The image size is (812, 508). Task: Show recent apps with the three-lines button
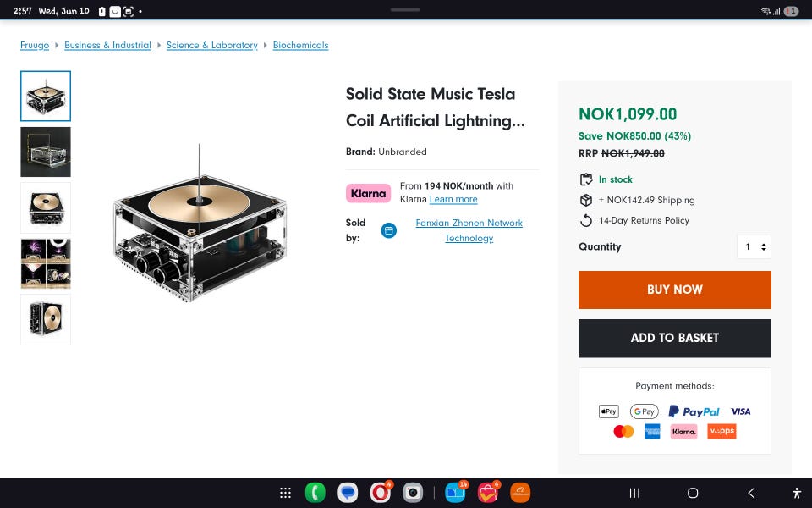(x=634, y=493)
